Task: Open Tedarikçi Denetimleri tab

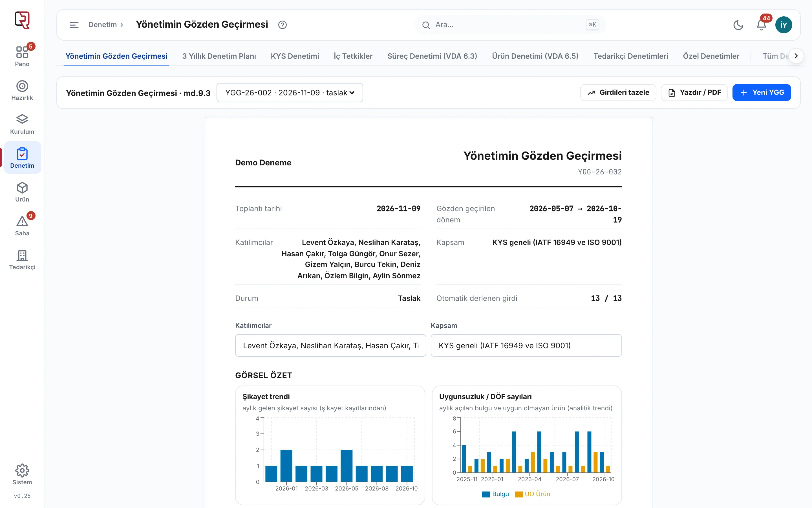Action: (x=631, y=56)
